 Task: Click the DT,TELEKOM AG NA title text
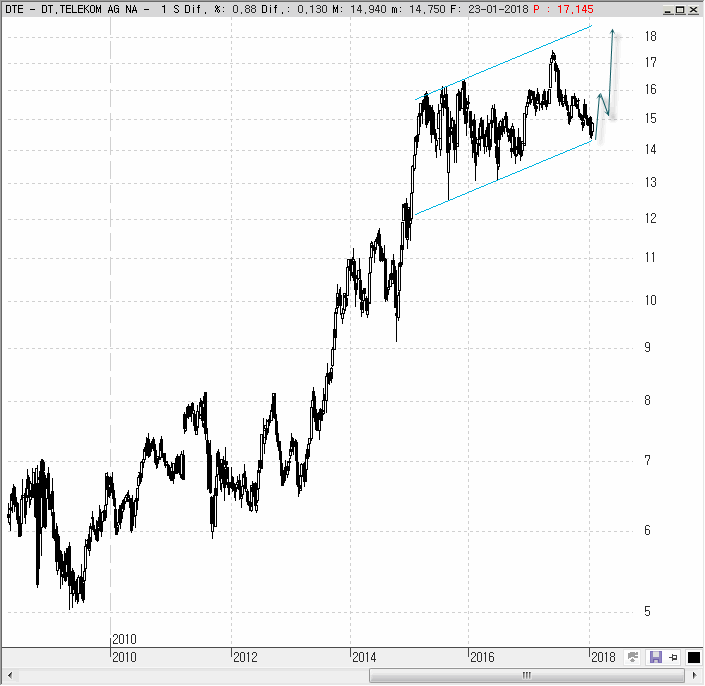pos(89,9)
